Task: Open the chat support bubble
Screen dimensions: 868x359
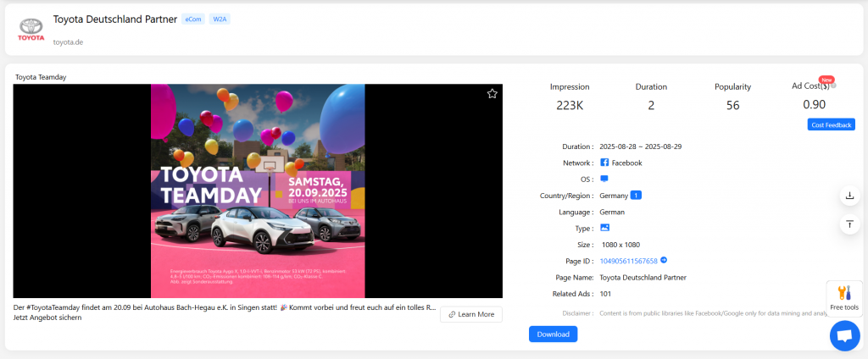Action: [x=843, y=335]
